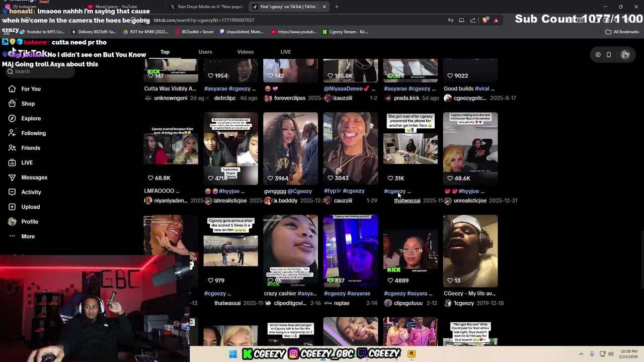Open the Friends icon in the sidebar
Screen dimensions: 644x362
[x=12, y=148]
